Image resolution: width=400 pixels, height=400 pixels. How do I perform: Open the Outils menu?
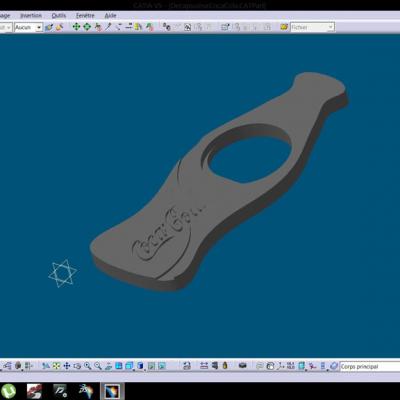point(59,15)
